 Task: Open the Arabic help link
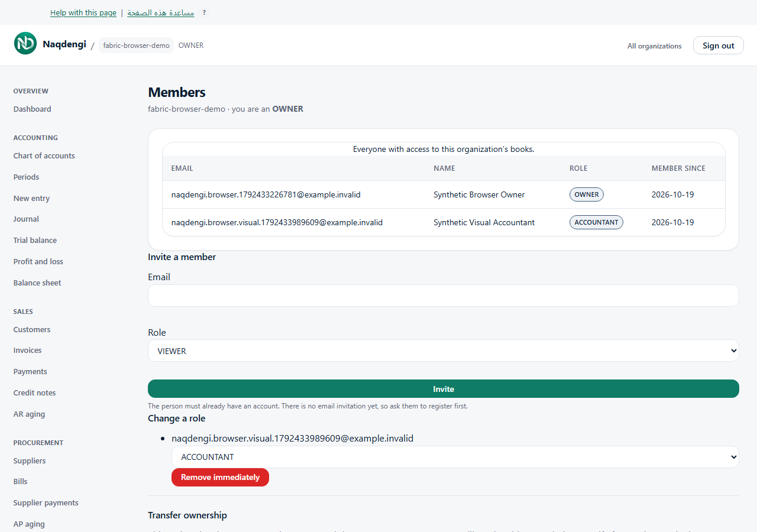(161, 13)
